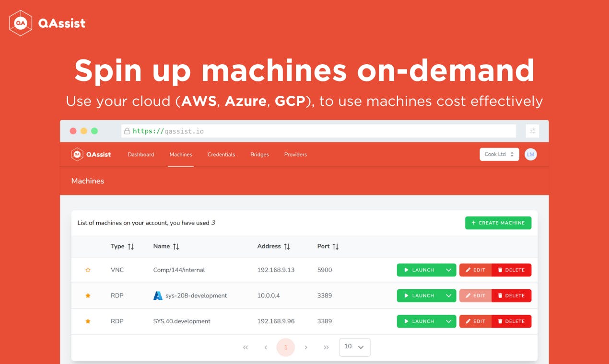Expand launch options for Comp/144/internal
The image size is (609, 364).
(448, 270)
